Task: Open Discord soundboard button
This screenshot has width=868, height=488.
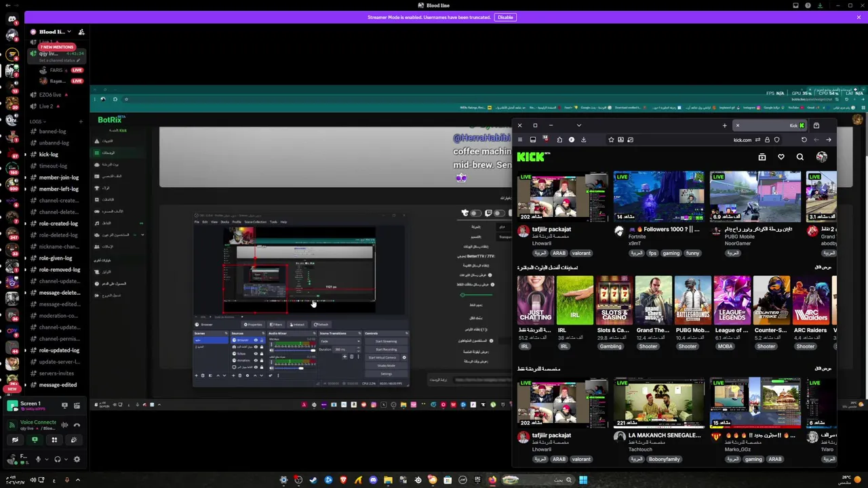Action: tap(74, 440)
